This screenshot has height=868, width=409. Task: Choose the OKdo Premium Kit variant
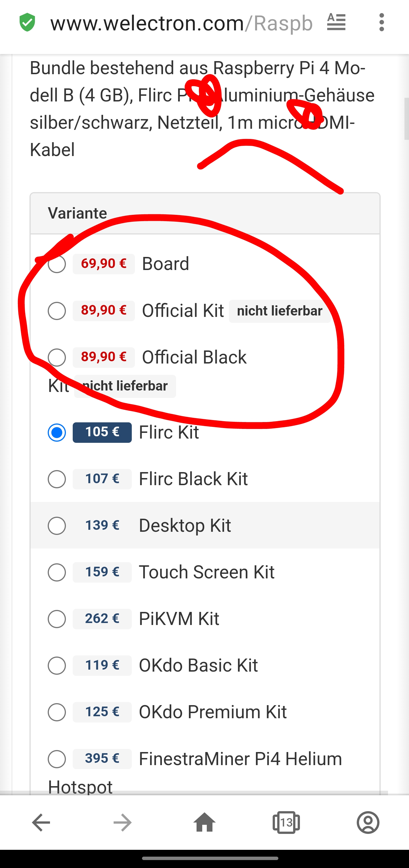tap(57, 712)
